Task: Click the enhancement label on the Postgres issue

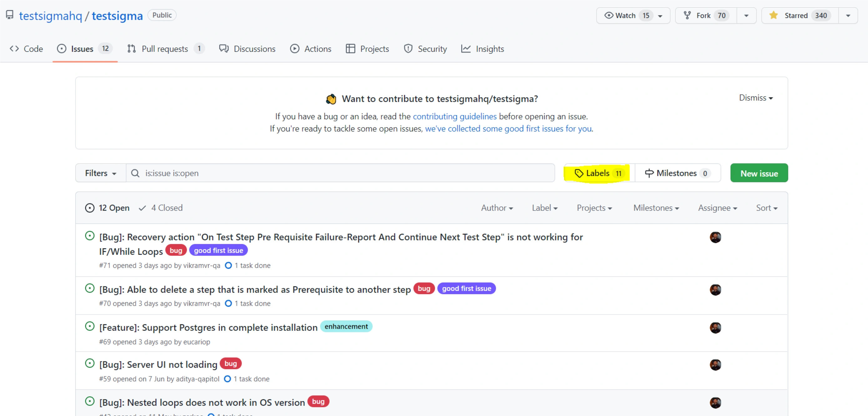Action: click(x=346, y=326)
